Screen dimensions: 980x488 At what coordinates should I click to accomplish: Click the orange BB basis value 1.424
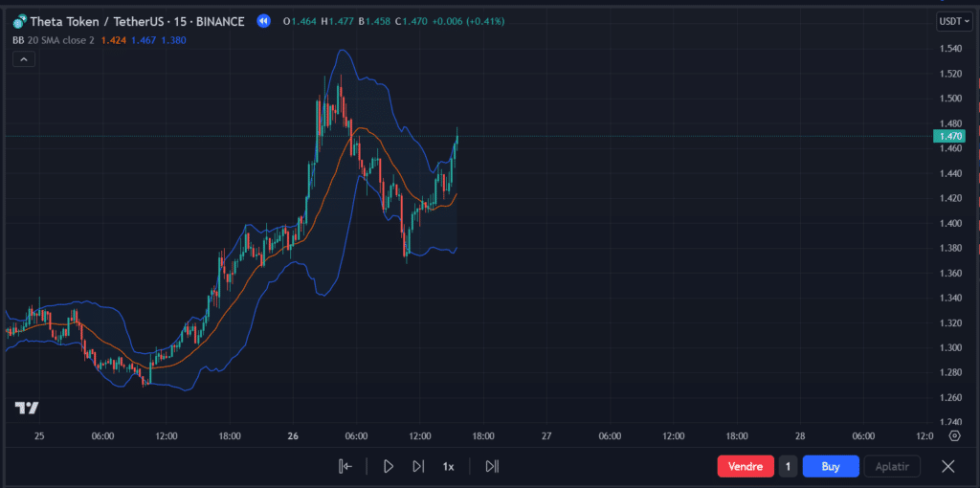point(113,40)
